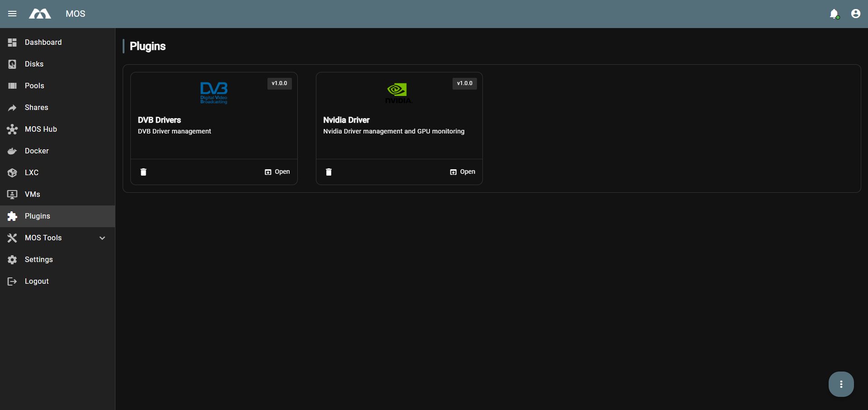Click the DVB Drivers card title
This screenshot has height=410, width=868.
pyautogui.click(x=159, y=120)
